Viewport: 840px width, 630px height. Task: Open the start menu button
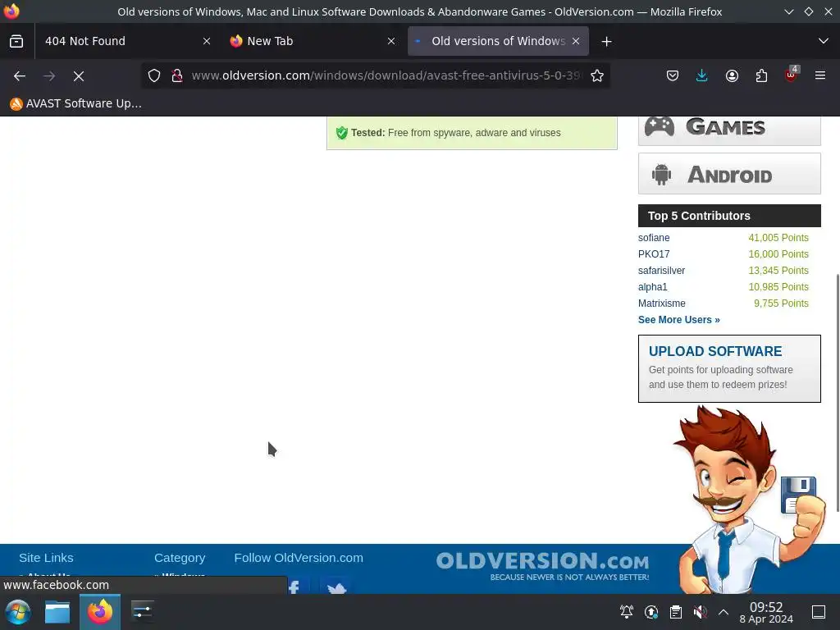point(17,612)
